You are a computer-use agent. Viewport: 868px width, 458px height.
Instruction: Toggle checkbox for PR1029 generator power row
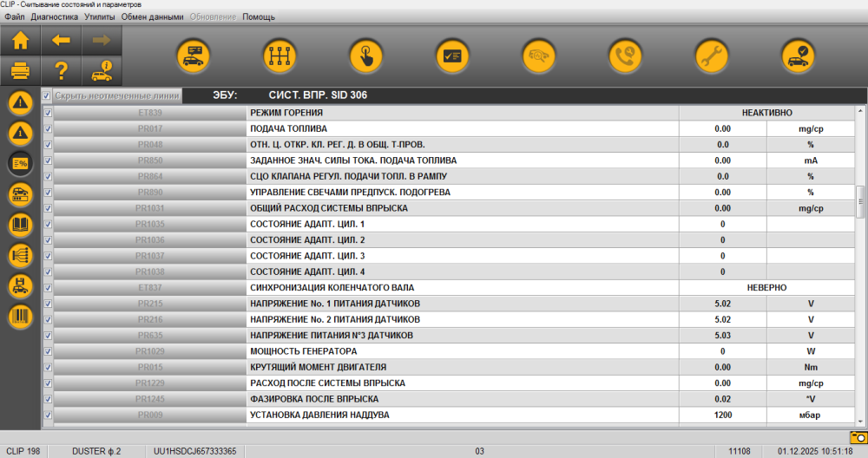pyautogui.click(x=48, y=351)
